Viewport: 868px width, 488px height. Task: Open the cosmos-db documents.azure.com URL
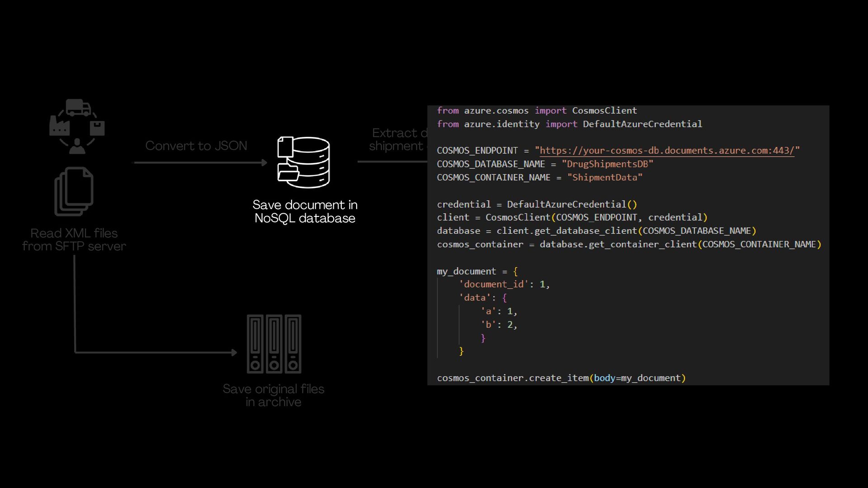point(667,150)
